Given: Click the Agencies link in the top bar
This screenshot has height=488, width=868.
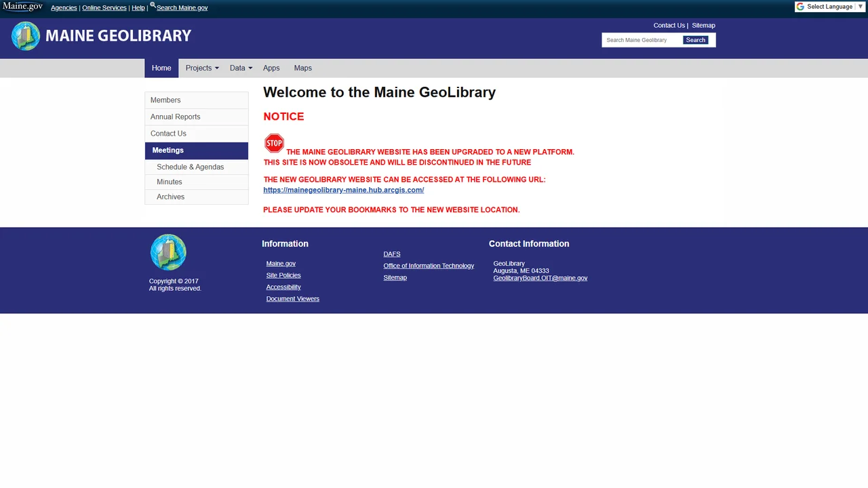Looking at the screenshot, I should tap(64, 8).
